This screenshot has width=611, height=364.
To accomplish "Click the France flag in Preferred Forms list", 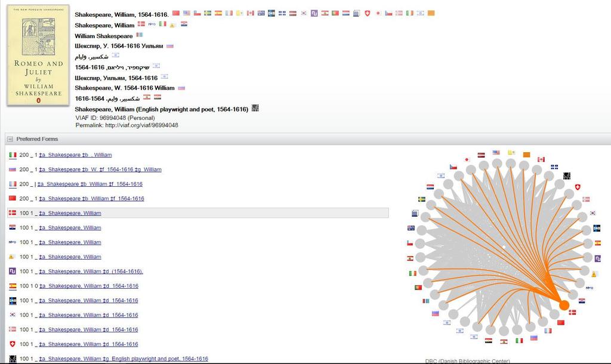I will point(13,184).
